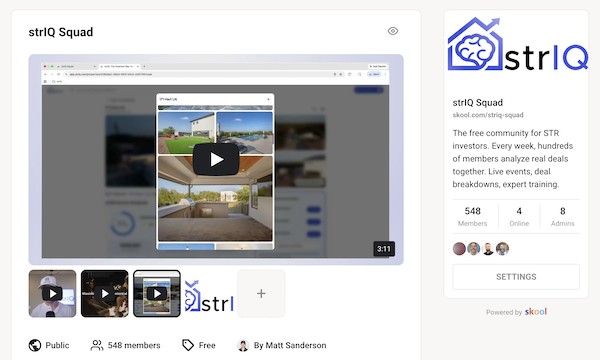Click the strIQ Squad page heading
The width and height of the screenshot is (600, 360).
click(61, 32)
